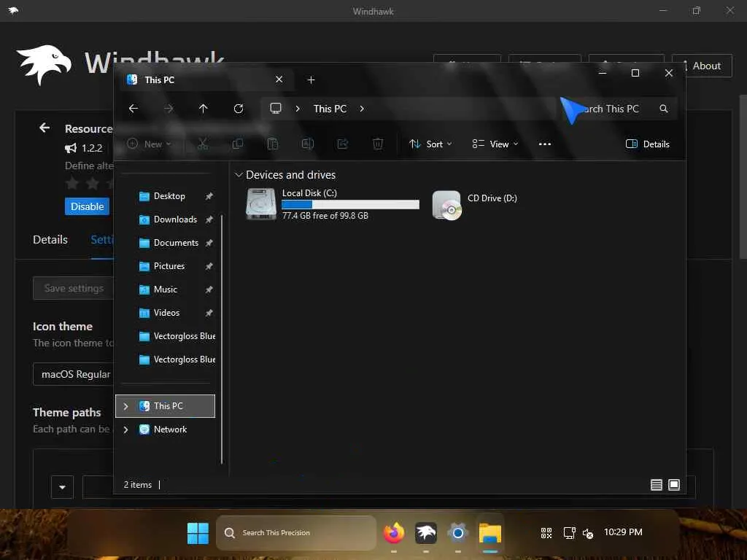The height and width of the screenshot is (560, 747).
Task: Open Videos in the sidebar
Action: (x=166, y=313)
